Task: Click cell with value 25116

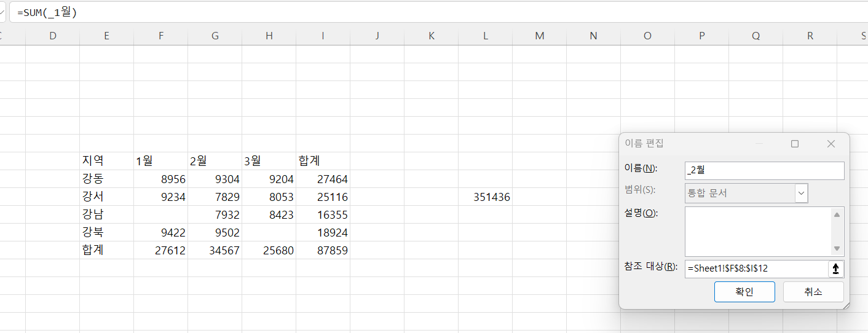Action: click(x=323, y=197)
